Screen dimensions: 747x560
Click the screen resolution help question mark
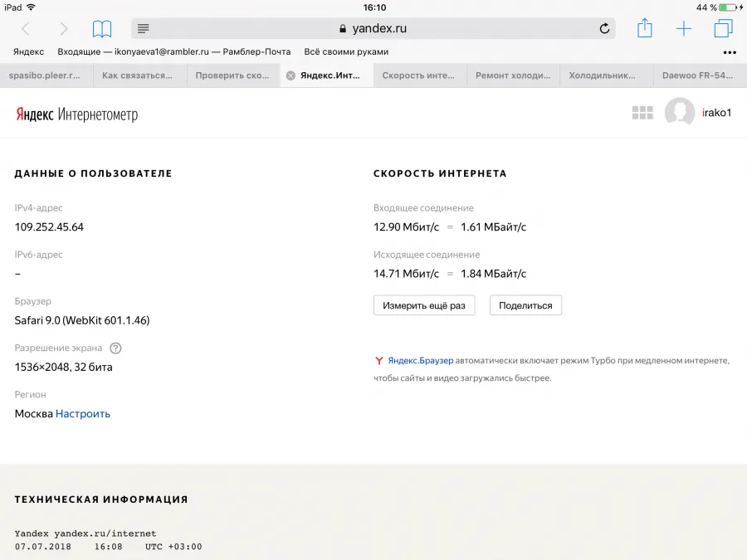click(x=115, y=348)
